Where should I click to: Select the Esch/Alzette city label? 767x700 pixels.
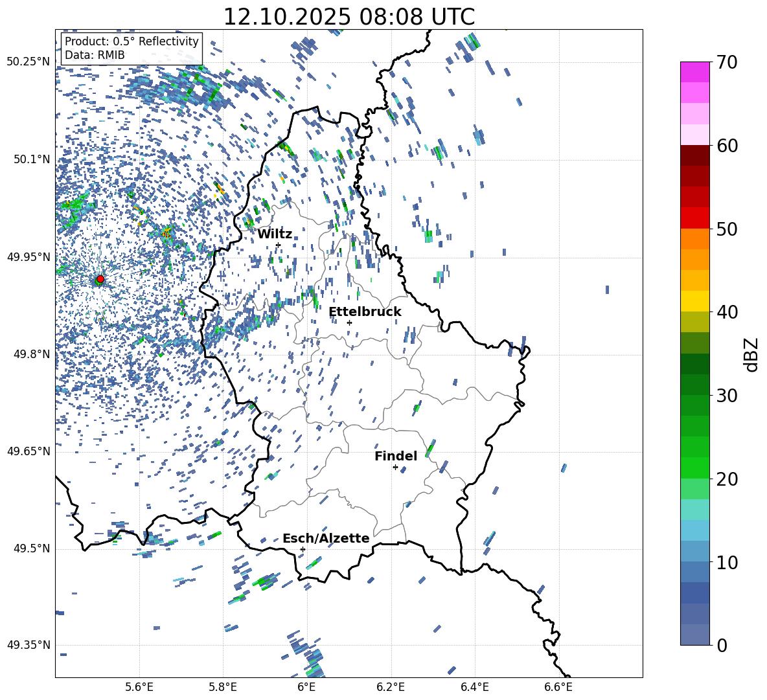coord(325,538)
